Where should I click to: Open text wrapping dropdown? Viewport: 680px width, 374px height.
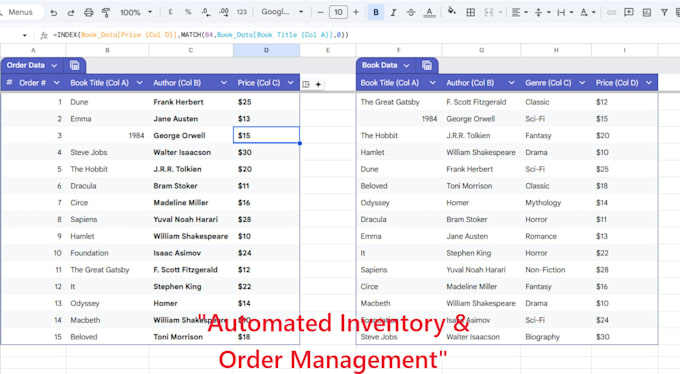565,13
